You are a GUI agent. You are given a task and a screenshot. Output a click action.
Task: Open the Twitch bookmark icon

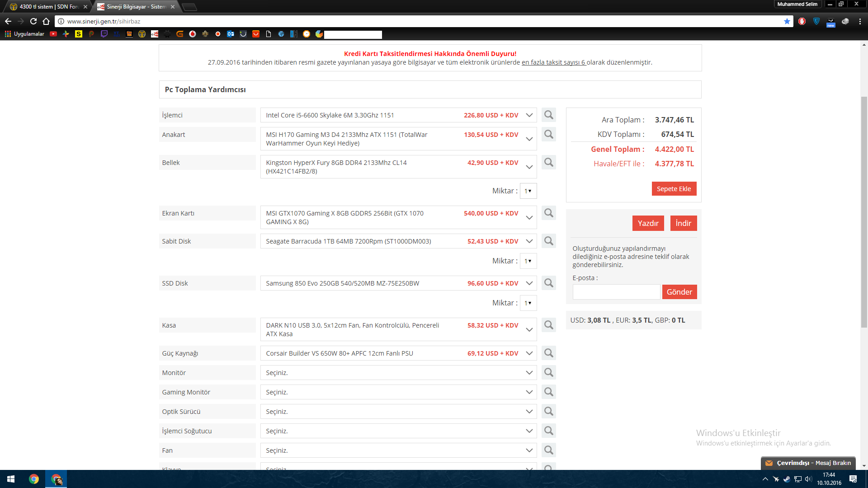pos(104,34)
